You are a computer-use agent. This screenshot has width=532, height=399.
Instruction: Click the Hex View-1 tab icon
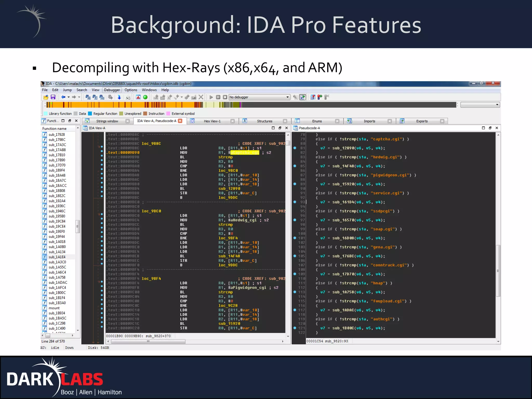[192, 121]
